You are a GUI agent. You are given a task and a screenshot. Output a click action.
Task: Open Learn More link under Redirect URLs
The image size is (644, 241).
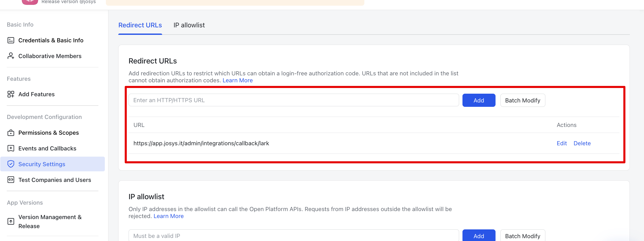coord(238,81)
